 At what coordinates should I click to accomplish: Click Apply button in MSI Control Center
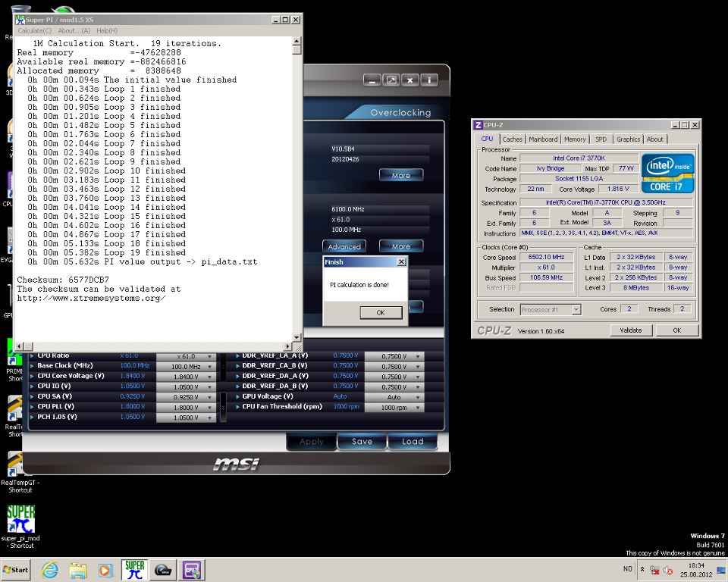point(311,441)
